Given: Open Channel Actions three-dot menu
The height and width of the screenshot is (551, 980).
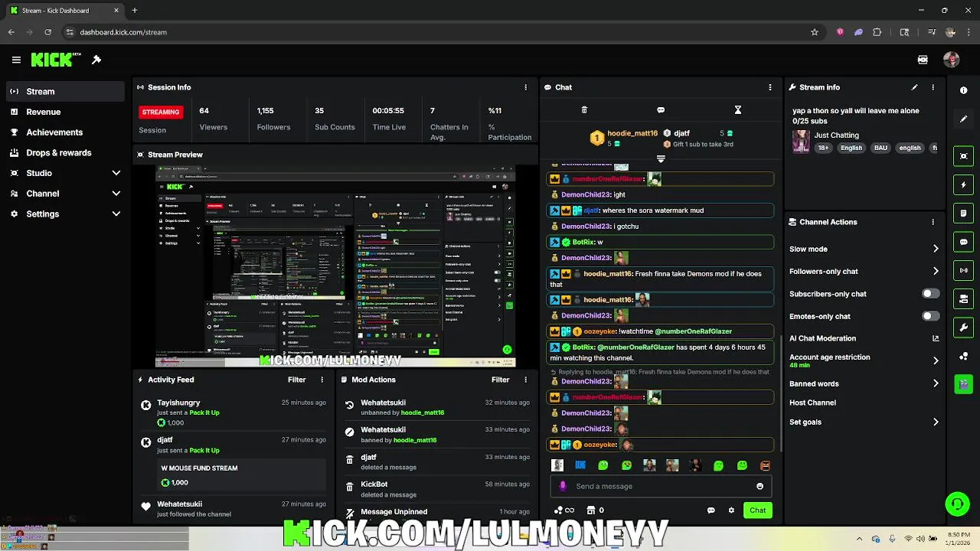Looking at the screenshot, I should coord(933,222).
